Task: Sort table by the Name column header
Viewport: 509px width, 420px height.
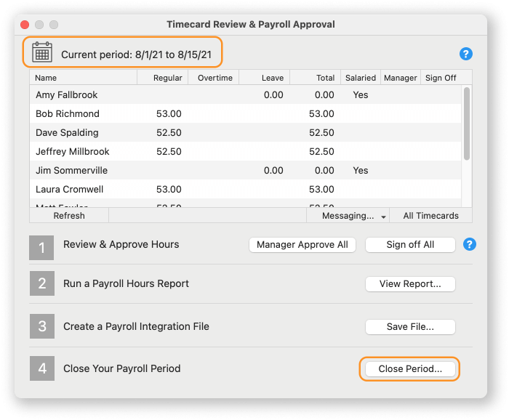Action: [x=84, y=78]
